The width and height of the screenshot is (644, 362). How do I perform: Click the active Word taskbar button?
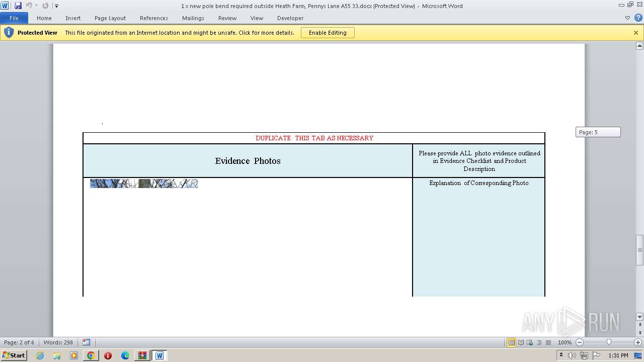point(159,355)
